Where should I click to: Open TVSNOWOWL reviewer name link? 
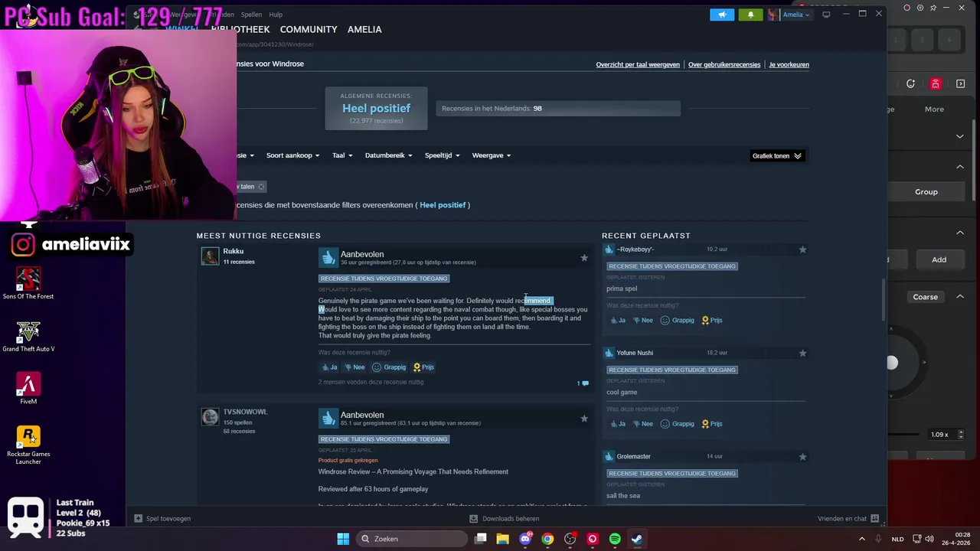[245, 412]
